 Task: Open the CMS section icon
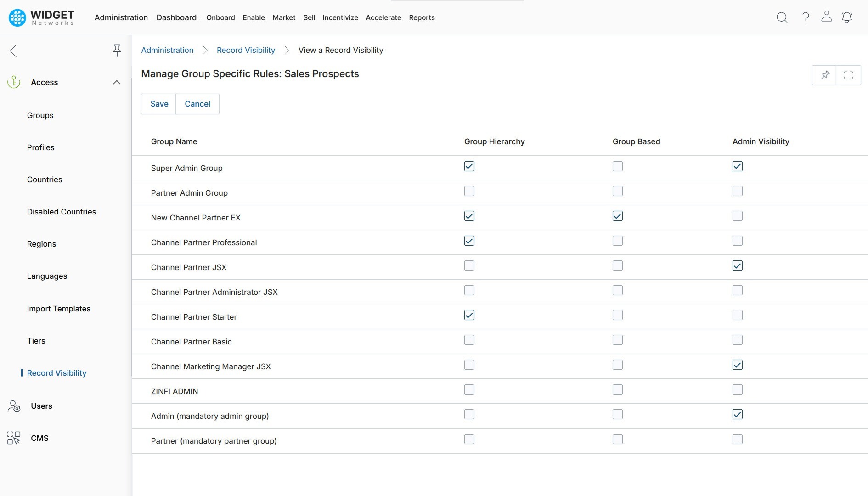(13, 438)
